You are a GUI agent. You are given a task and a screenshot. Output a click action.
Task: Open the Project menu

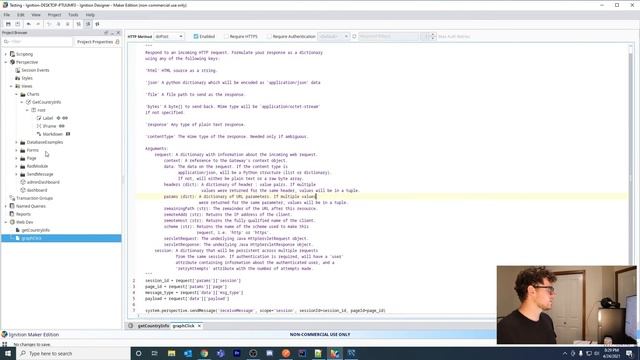[54, 15]
